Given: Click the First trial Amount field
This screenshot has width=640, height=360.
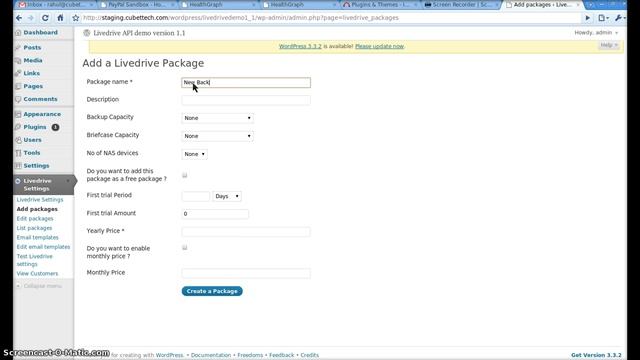Looking at the screenshot, I should [215, 214].
